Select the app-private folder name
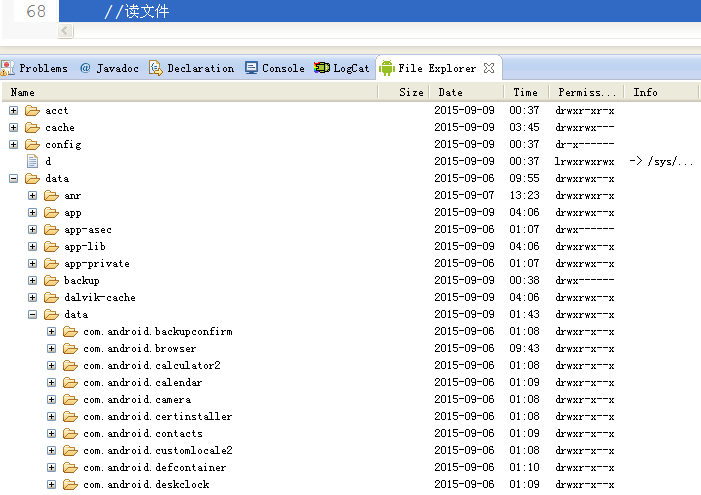Screen dimensions: 701x495 click(97, 264)
